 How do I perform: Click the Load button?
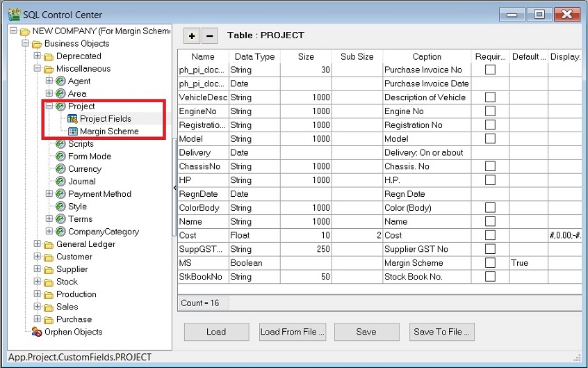click(x=215, y=332)
